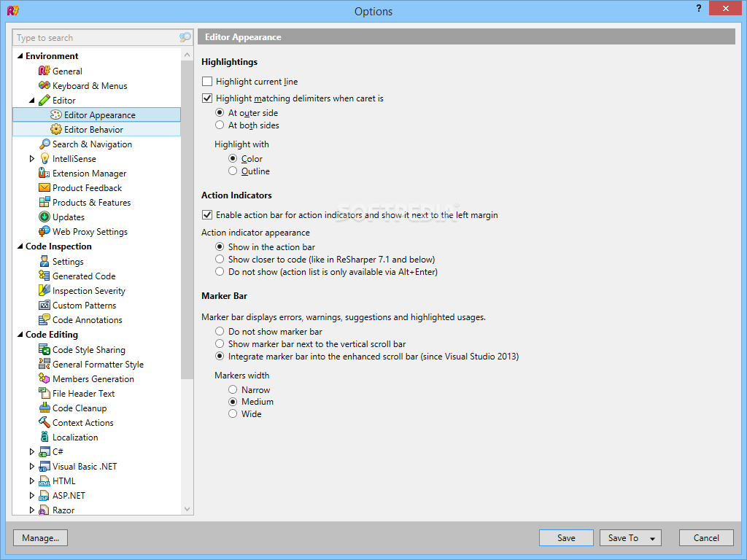747x560 pixels.
Task: Click the Custom Patterns icon
Action: 44,306
